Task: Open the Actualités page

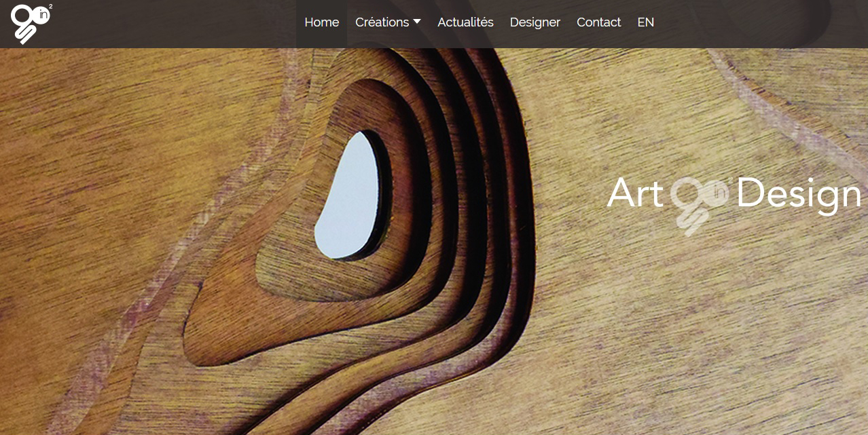Action: 465,22
